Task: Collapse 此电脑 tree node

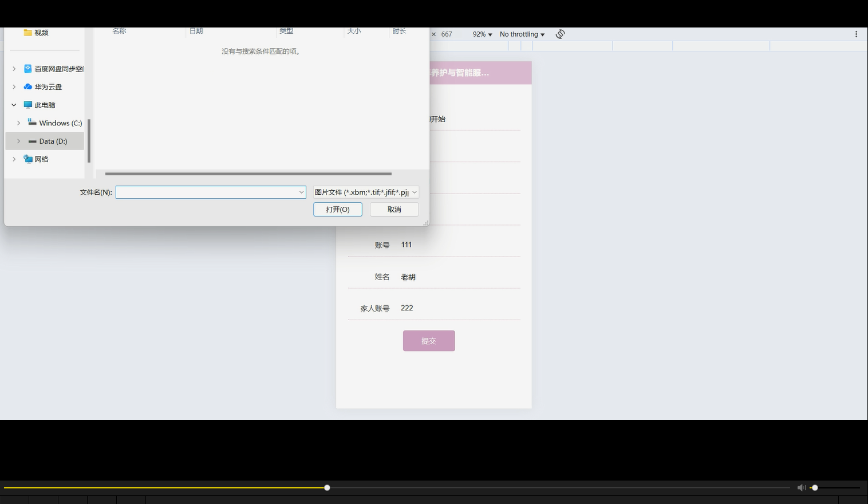Action: (x=14, y=105)
